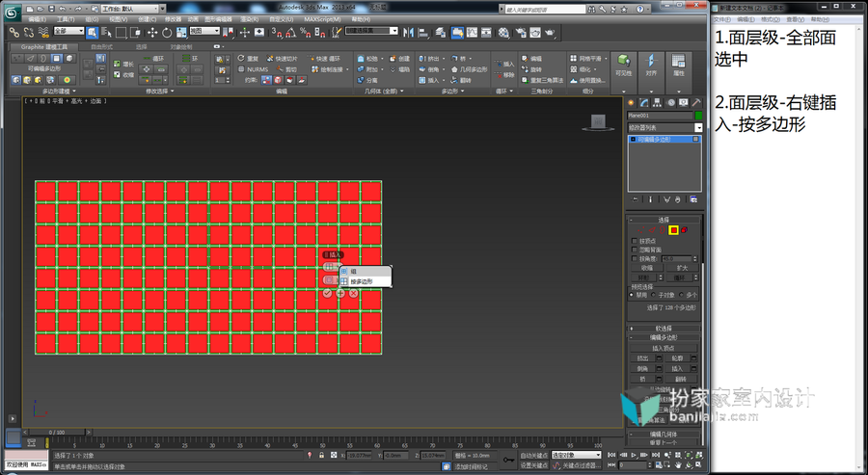This screenshot has width=868, height=475.
Task: Toggle the 3D Snaps tool
Action: tap(277, 33)
